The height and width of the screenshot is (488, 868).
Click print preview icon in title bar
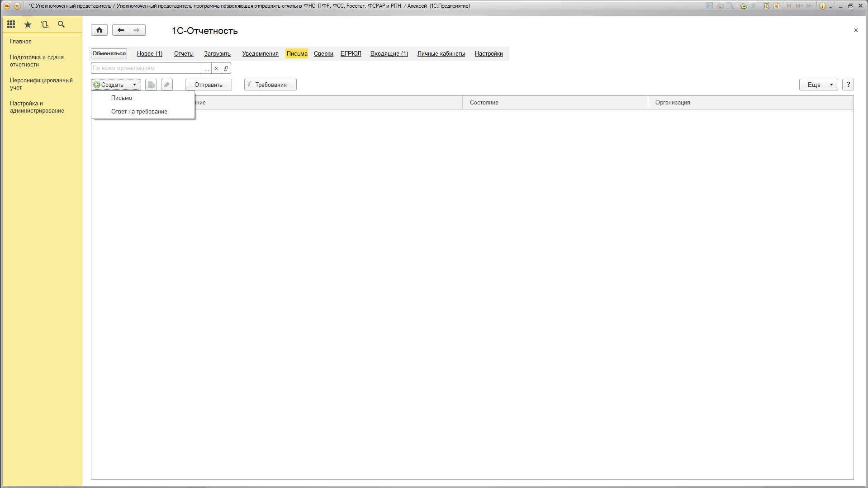click(730, 6)
